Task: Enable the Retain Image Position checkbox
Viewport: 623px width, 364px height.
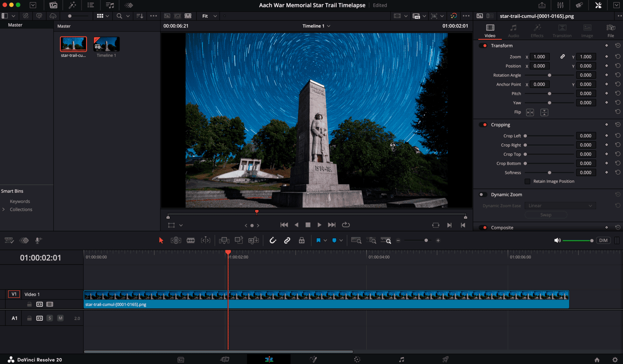Action: pos(528,182)
